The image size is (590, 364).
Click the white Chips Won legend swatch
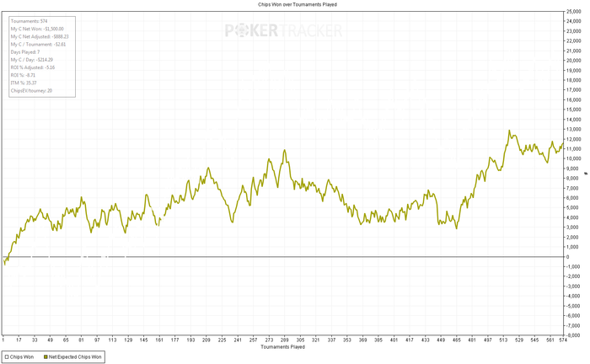click(7, 357)
